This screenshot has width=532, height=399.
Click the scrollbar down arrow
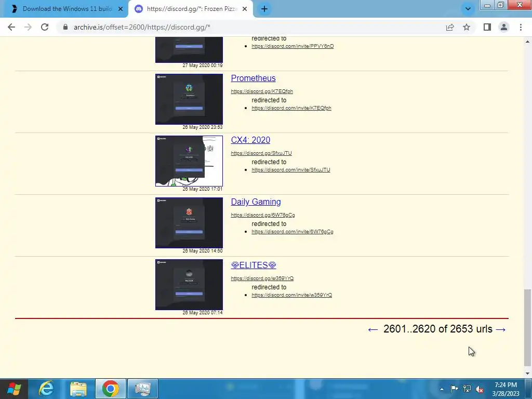click(527, 374)
